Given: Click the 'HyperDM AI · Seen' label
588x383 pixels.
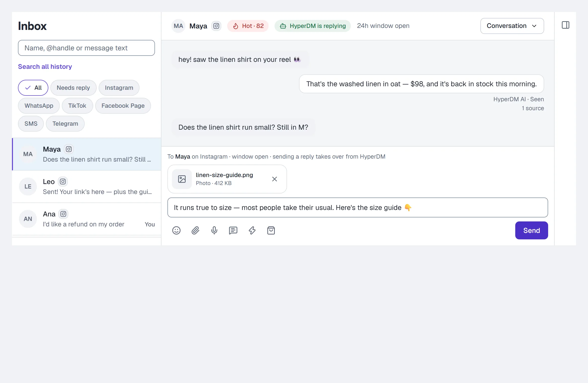Looking at the screenshot, I should click(x=518, y=99).
